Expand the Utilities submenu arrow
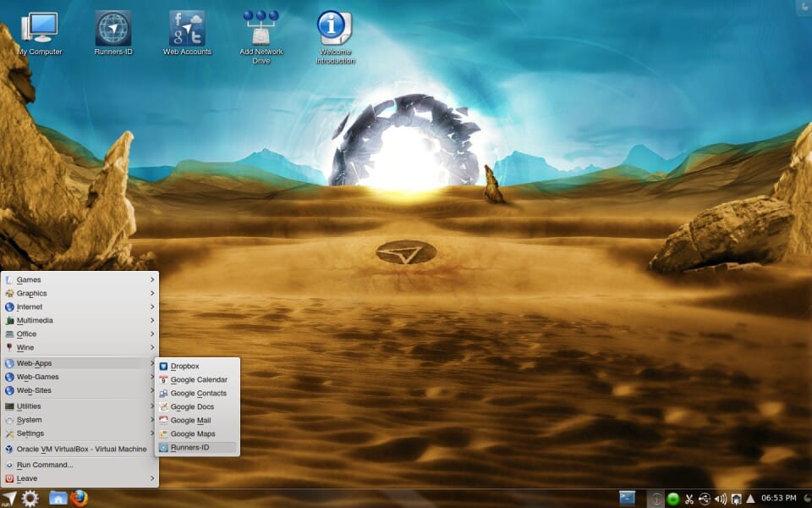Screen dimensions: 812x508 (152, 406)
